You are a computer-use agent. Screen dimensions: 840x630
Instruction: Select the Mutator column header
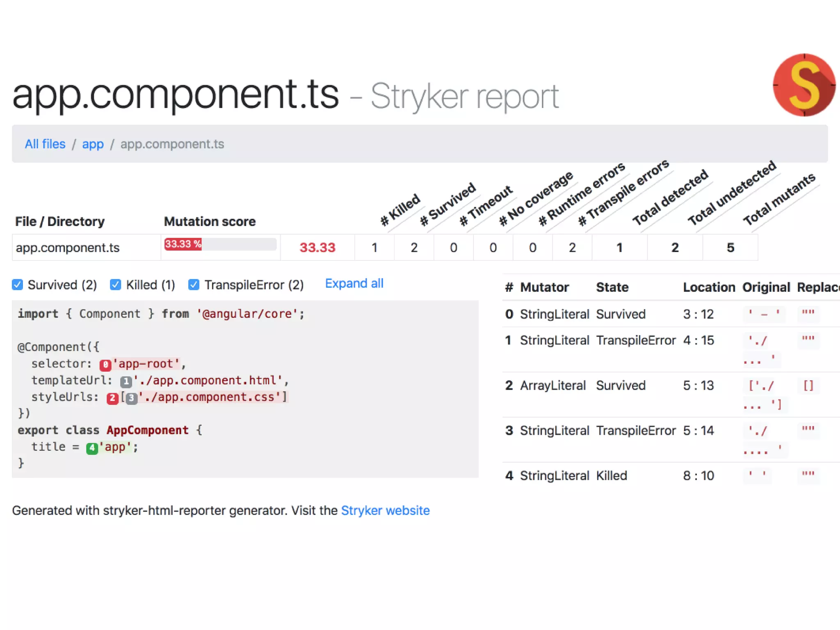click(x=544, y=287)
